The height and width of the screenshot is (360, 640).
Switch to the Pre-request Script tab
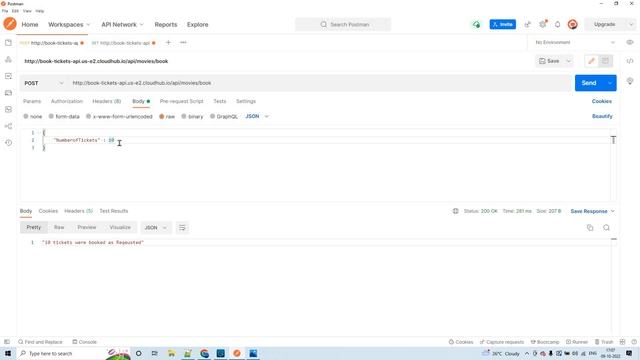click(x=181, y=101)
